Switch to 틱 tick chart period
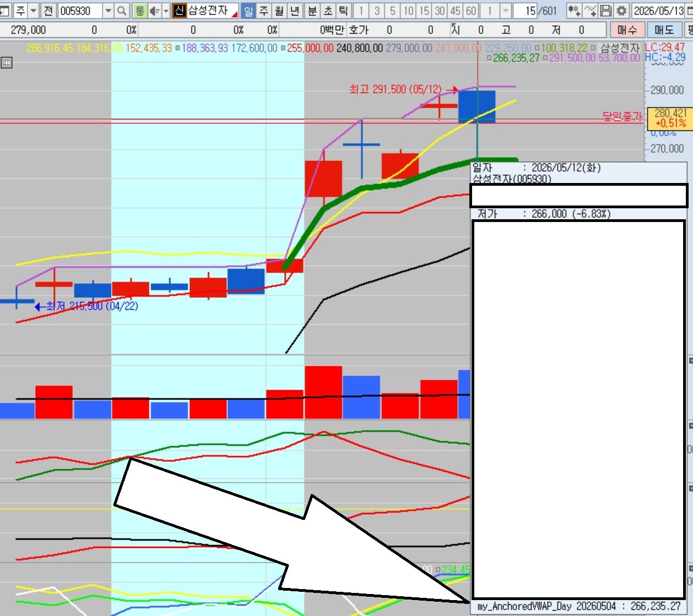 click(x=343, y=10)
